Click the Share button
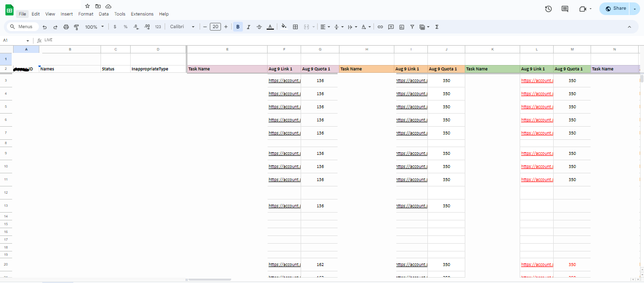Image resolution: width=644 pixels, height=283 pixels. coord(614,8)
